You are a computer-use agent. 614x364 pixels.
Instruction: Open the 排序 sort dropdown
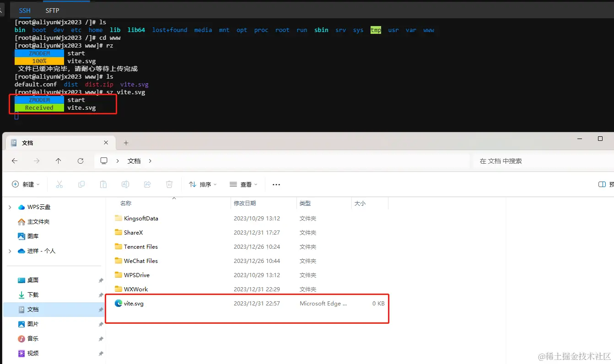click(203, 184)
